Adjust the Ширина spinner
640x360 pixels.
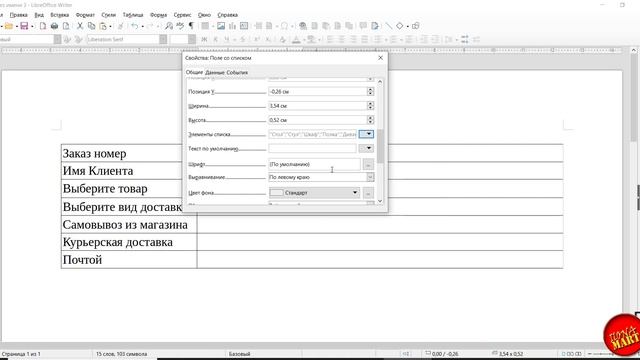370,106
